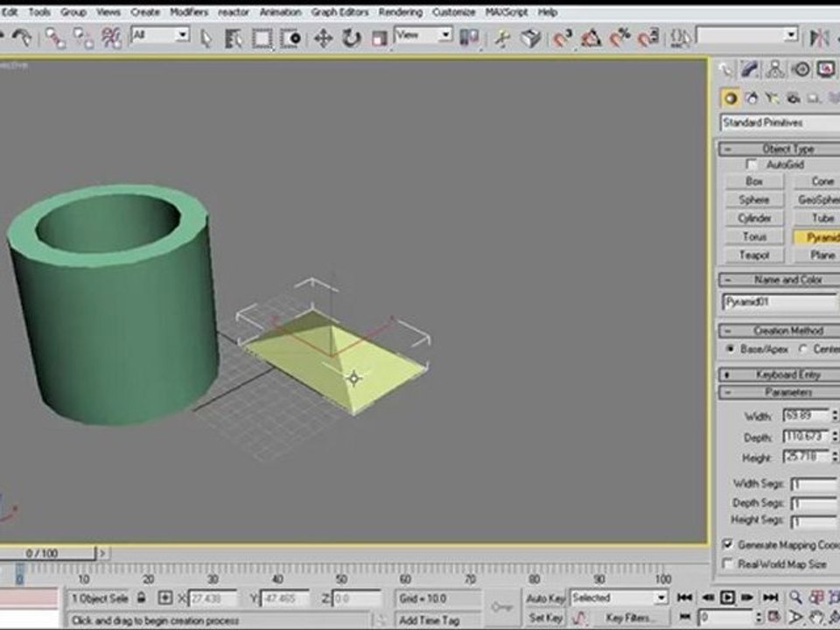Activate the Select and Rotate tool
This screenshot has height=630, width=840.
tap(351, 38)
